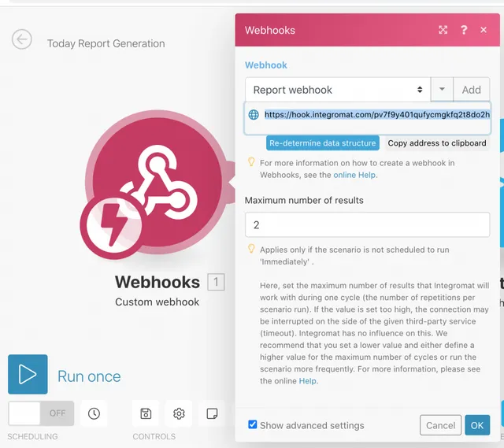504x448 pixels.
Task: Close the Webhooks panel
Action: pyautogui.click(x=484, y=30)
